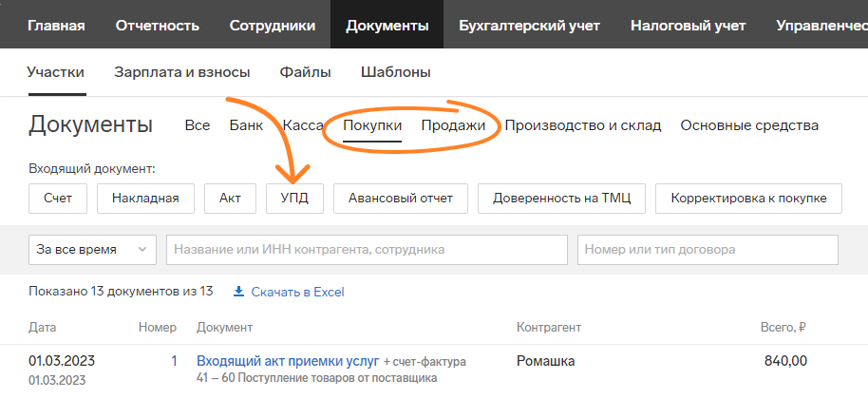Image resolution: width=868 pixels, height=399 pixels.
Task: Click the Номер column header
Action: [x=158, y=328]
